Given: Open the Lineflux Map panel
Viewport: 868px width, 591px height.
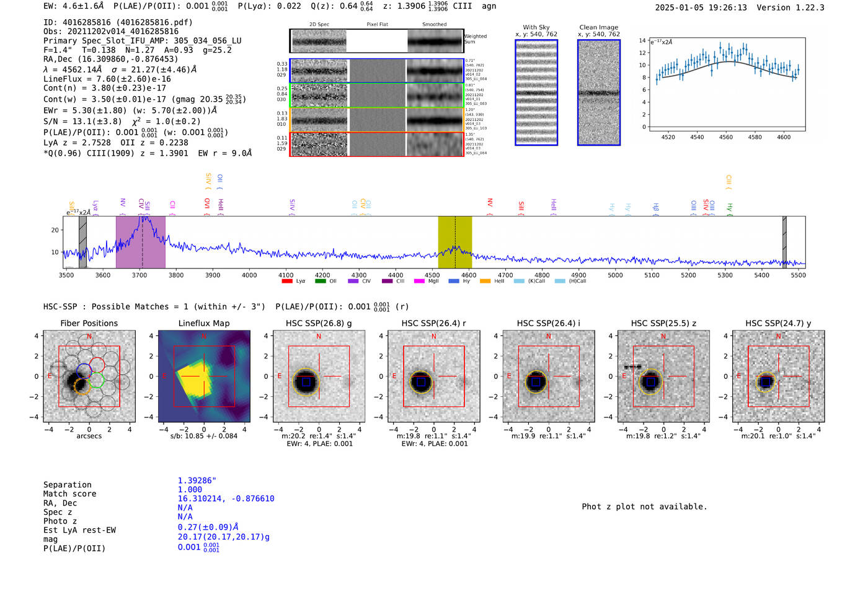Looking at the screenshot, I should (x=204, y=376).
